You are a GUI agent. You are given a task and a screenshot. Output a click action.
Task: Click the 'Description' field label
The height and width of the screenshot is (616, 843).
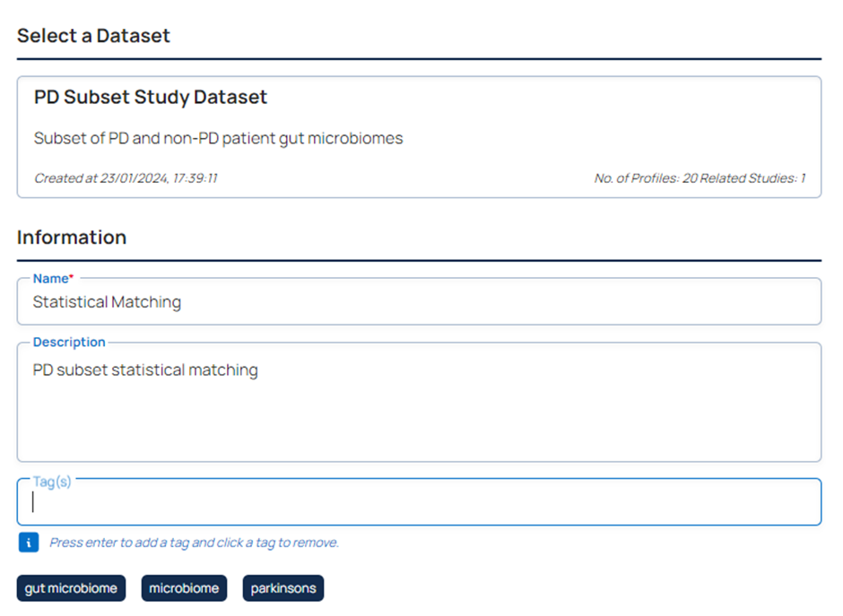coord(69,343)
